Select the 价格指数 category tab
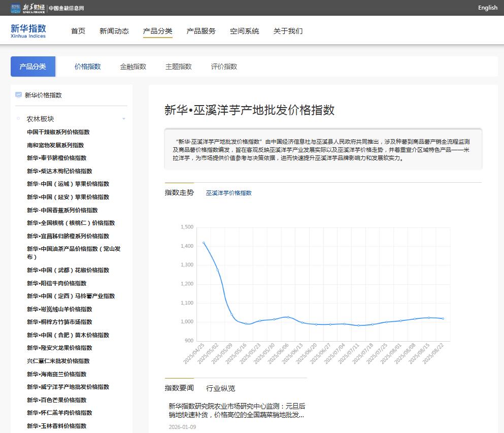Viewport: 504px width, 433px height. 88,66
